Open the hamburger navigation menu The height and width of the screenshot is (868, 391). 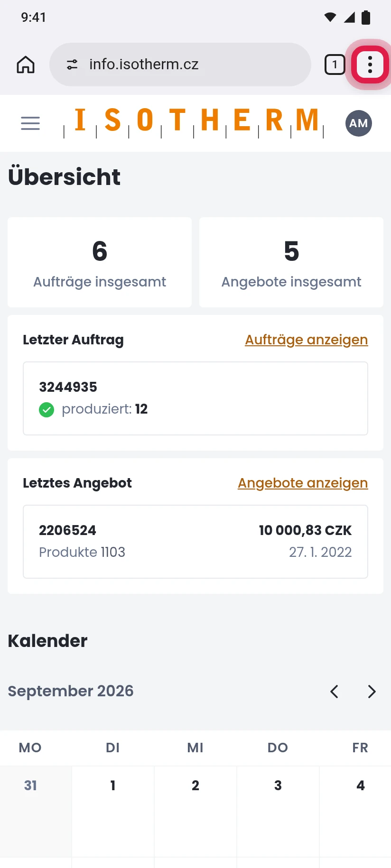(x=30, y=123)
